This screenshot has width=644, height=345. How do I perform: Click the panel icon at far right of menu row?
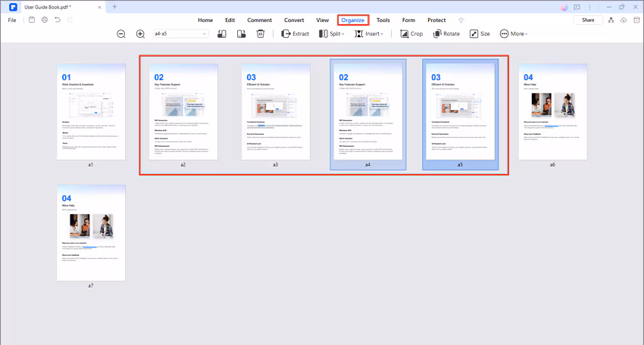point(636,20)
